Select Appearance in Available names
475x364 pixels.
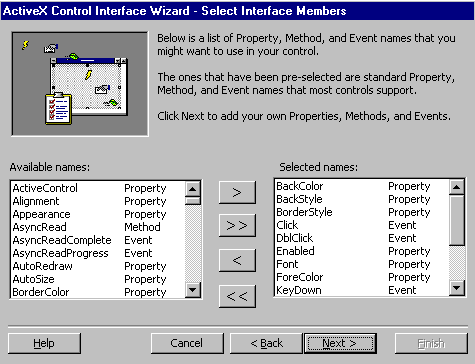coord(97,214)
